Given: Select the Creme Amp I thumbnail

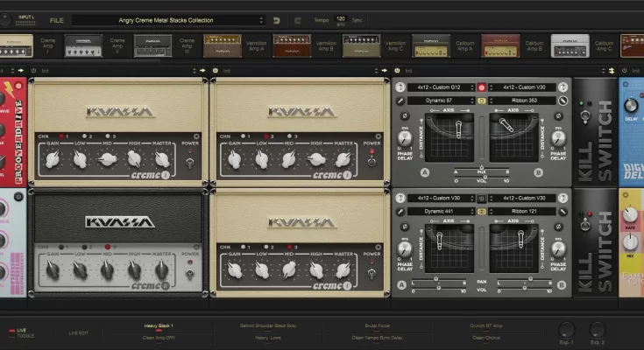Looking at the screenshot, I should (16, 45).
